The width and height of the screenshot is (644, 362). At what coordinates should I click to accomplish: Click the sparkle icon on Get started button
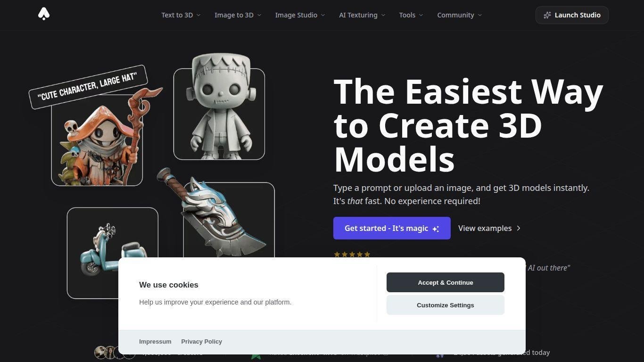coord(436,229)
